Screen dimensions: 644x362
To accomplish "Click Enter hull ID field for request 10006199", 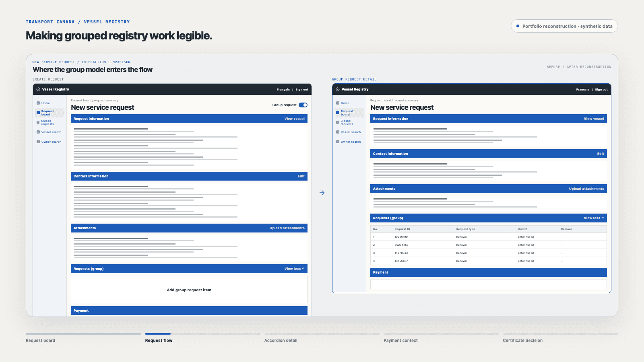I will pos(526,237).
